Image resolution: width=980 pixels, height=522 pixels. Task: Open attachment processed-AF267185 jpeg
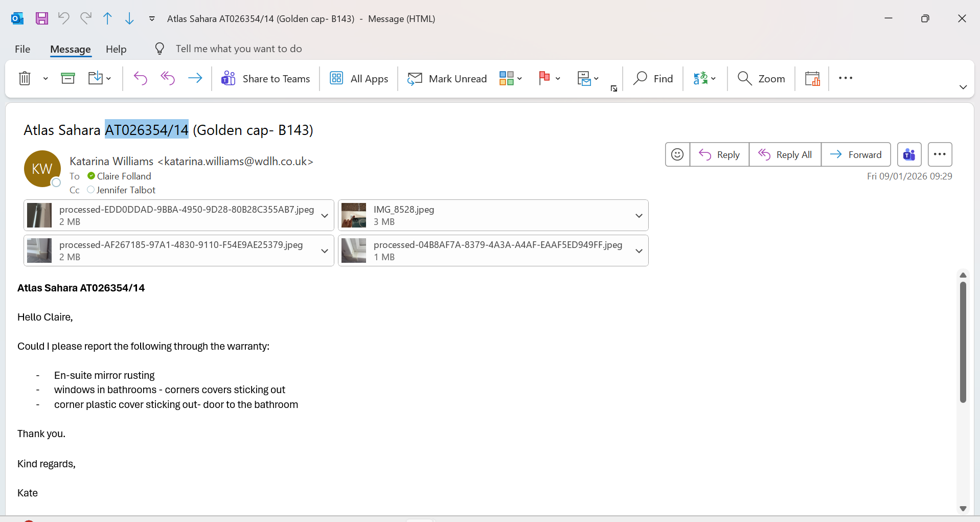[x=171, y=251]
